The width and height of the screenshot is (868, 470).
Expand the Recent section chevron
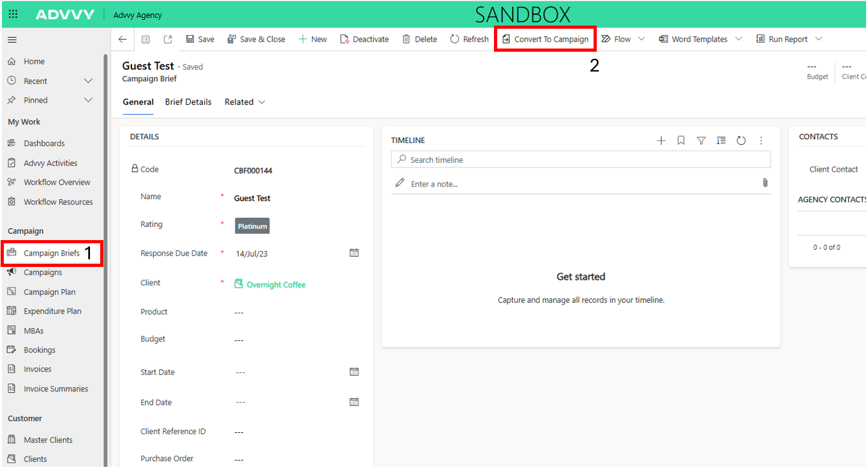(89, 80)
